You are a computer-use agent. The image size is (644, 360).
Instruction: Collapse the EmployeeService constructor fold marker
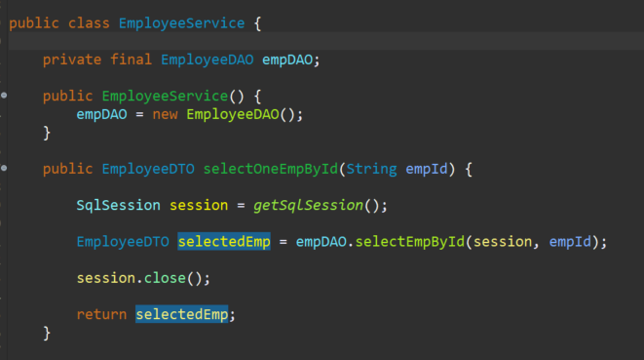[4, 96]
